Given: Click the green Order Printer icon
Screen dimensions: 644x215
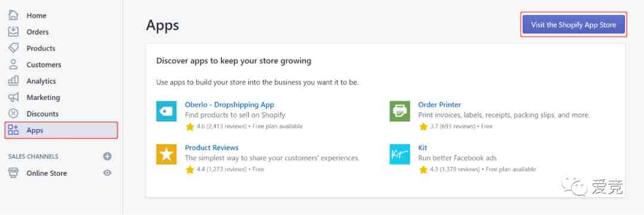Looking at the screenshot, I should click(x=400, y=111).
